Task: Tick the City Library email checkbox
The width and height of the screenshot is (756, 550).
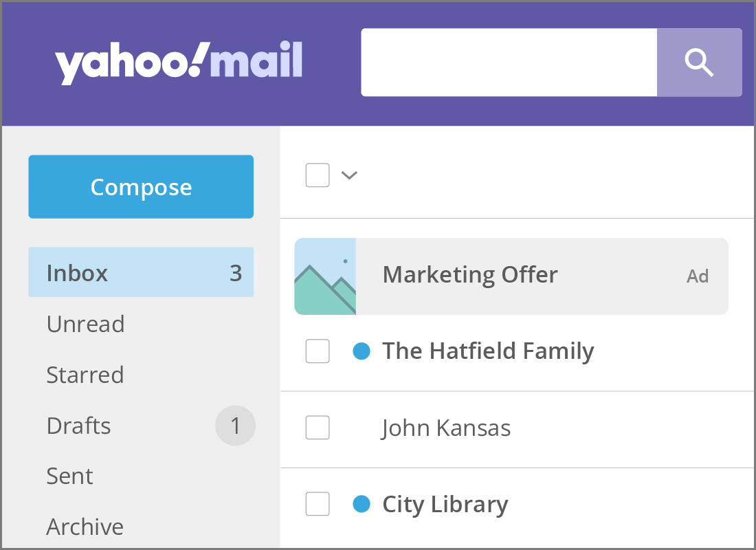Action: point(318,505)
